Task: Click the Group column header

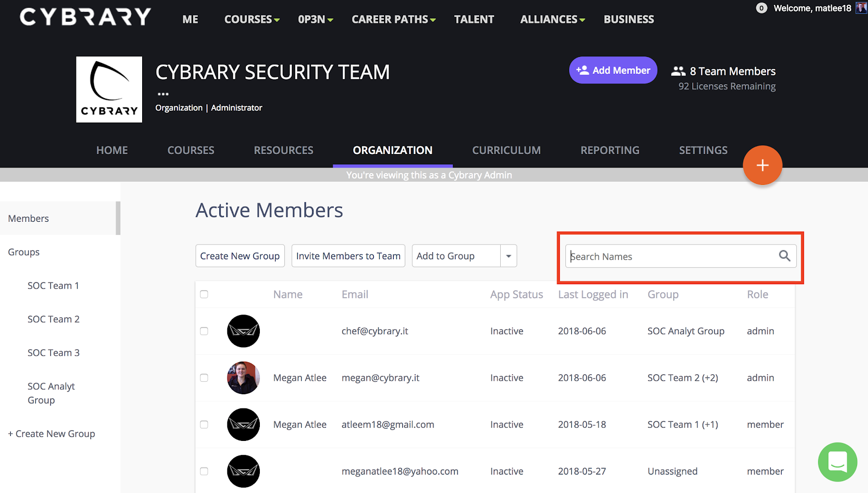Action: point(663,294)
